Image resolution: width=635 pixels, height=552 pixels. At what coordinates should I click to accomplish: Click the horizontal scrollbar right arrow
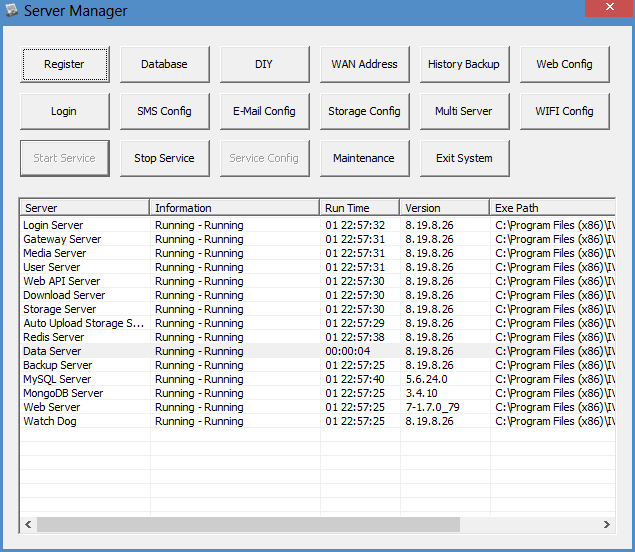click(607, 524)
